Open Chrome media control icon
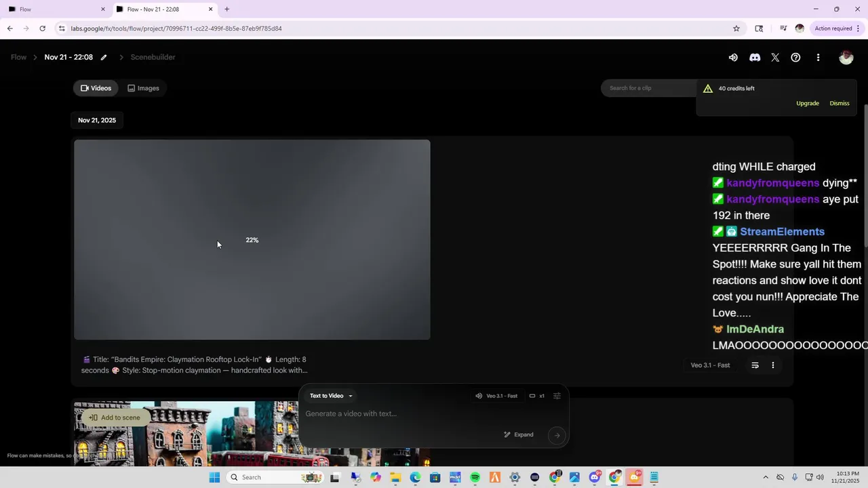The image size is (868, 488). tap(783, 28)
